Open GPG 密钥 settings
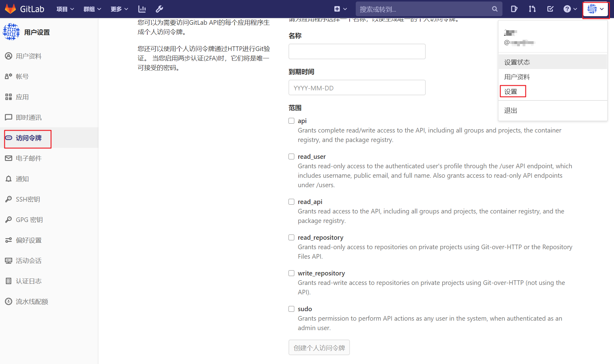Image resolution: width=614 pixels, height=364 pixels. point(29,220)
